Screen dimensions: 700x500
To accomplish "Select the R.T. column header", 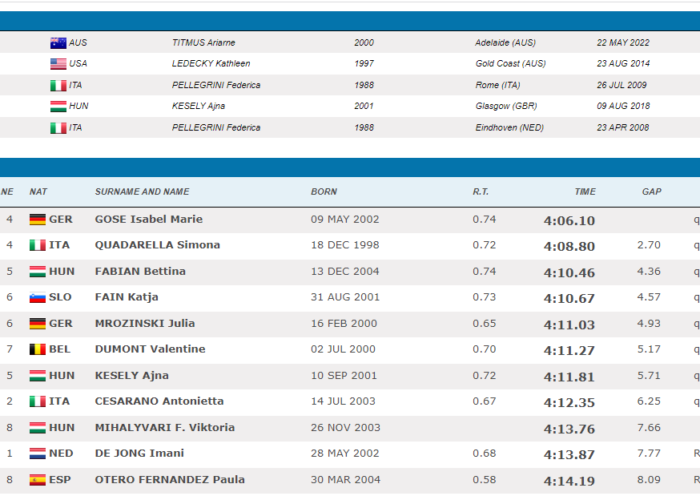I will pyautogui.click(x=480, y=192).
